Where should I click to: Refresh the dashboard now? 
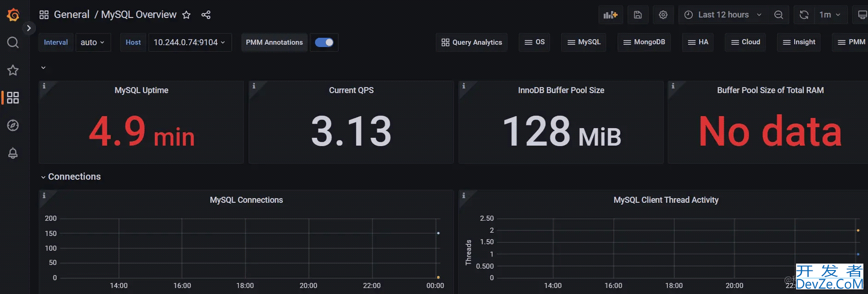[804, 15]
